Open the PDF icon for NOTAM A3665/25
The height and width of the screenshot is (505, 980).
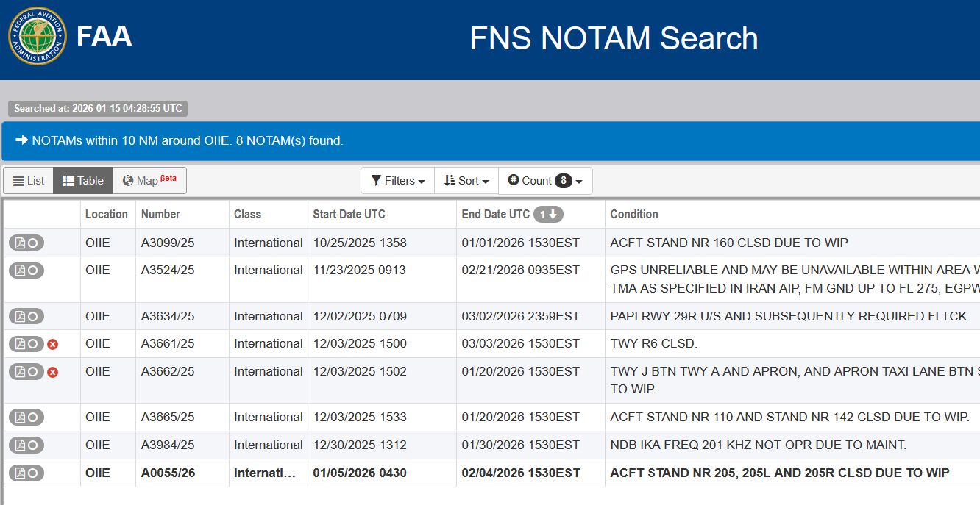click(x=20, y=418)
